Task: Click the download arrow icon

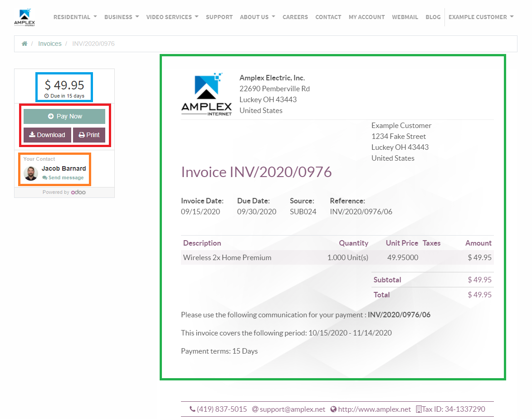Action: pos(32,135)
